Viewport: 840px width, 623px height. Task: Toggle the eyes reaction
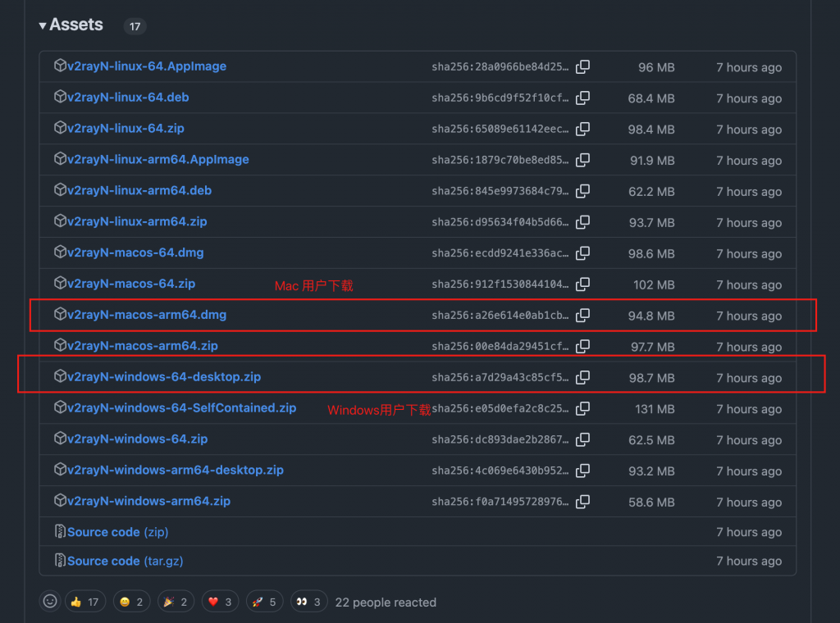click(309, 602)
